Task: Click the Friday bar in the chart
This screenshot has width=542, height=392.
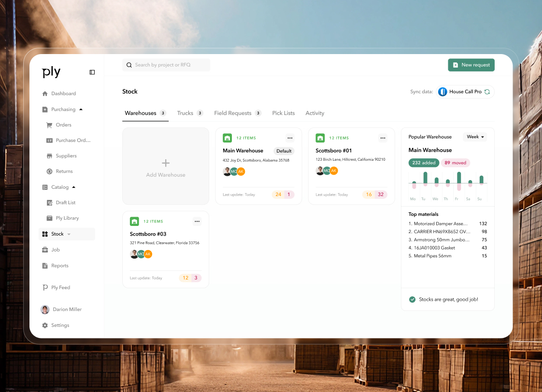Action: 459,181
